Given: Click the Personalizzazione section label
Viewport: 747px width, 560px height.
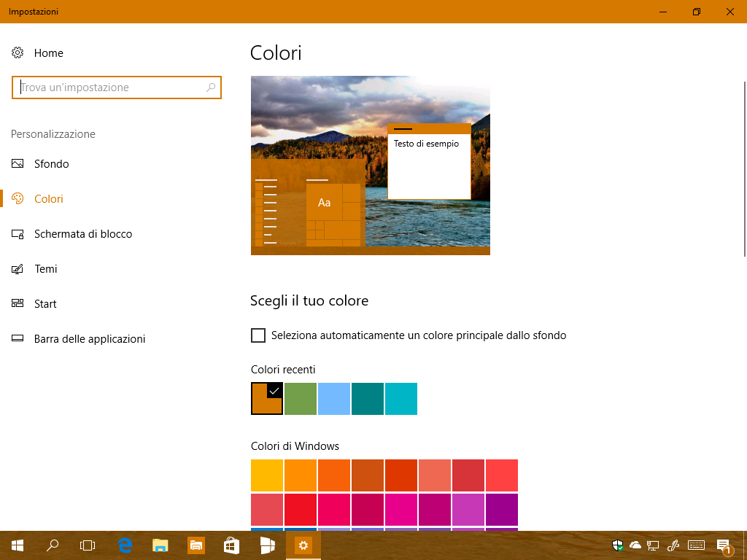Looking at the screenshot, I should (x=53, y=134).
